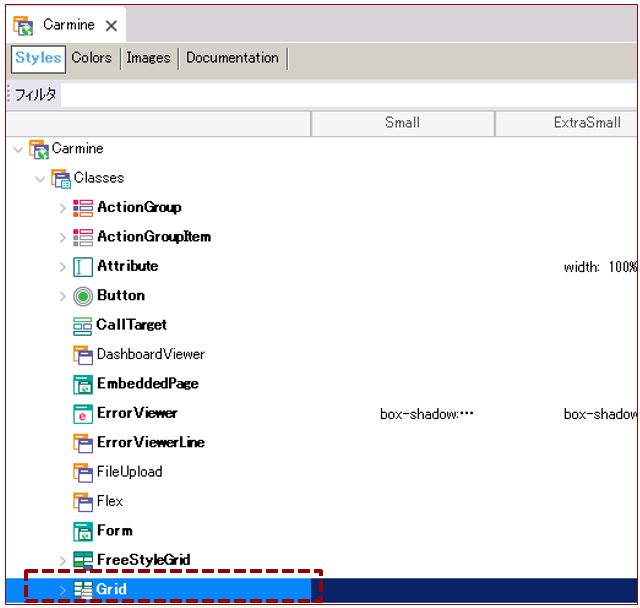Click ErrorViewer's box-shadow value in Small column
This screenshot has height=608, width=640.
(x=427, y=414)
